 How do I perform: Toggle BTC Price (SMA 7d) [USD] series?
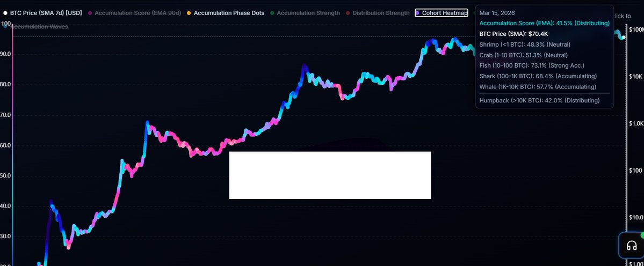(43, 13)
